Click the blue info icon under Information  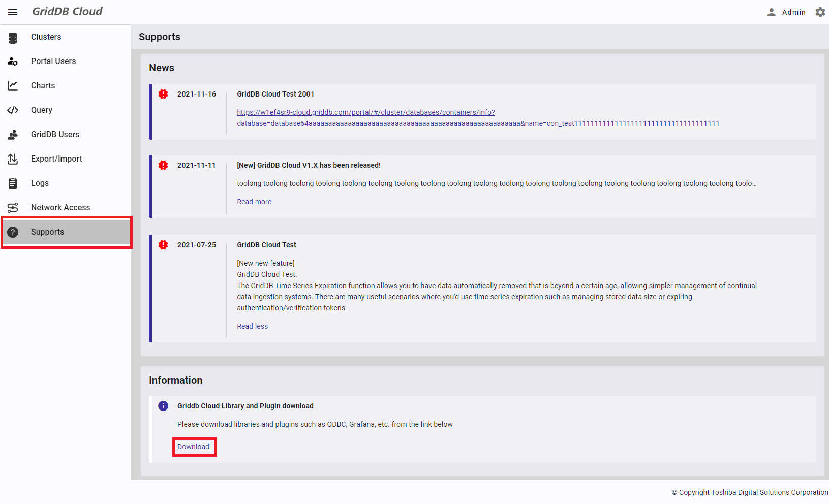[163, 406]
